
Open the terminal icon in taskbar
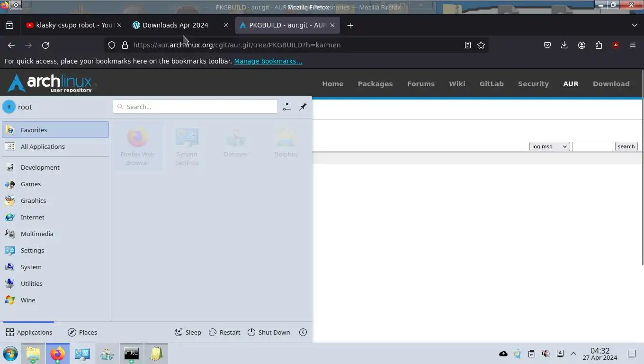click(x=131, y=354)
